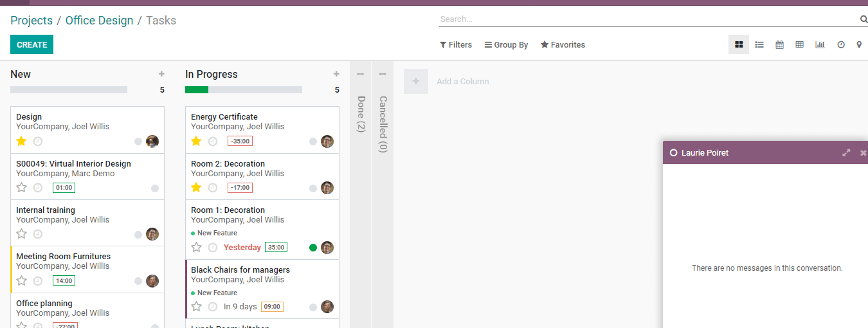
Task: Expand the Laurie Poiret chat window
Action: pyautogui.click(x=846, y=153)
